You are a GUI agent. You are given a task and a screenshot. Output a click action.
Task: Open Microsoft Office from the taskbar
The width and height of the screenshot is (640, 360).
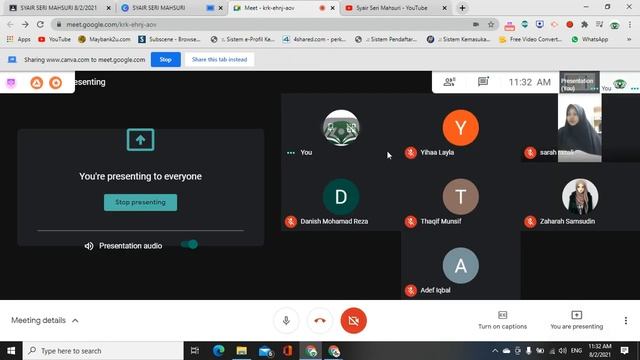coord(287,351)
